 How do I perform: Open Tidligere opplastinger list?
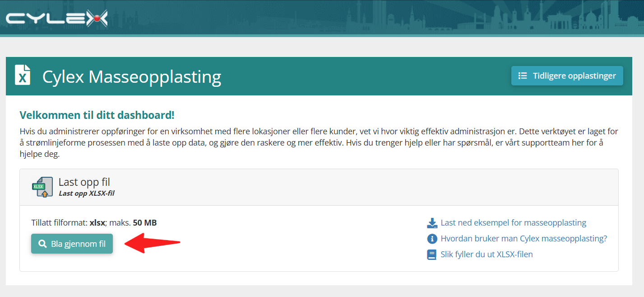tap(567, 76)
